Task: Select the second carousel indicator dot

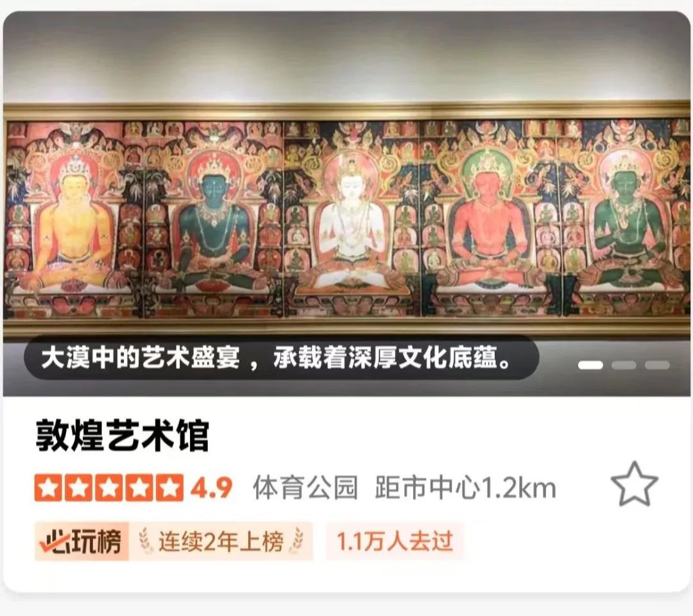Action: (x=624, y=365)
